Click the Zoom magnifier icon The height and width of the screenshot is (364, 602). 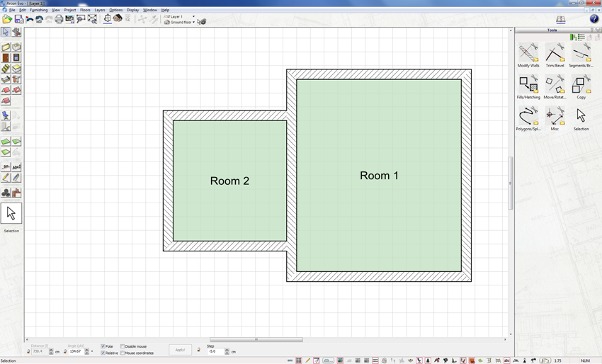click(x=81, y=19)
